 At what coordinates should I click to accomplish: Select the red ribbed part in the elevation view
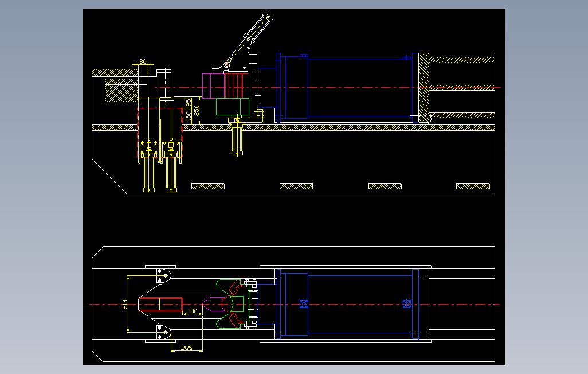tap(236, 85)
